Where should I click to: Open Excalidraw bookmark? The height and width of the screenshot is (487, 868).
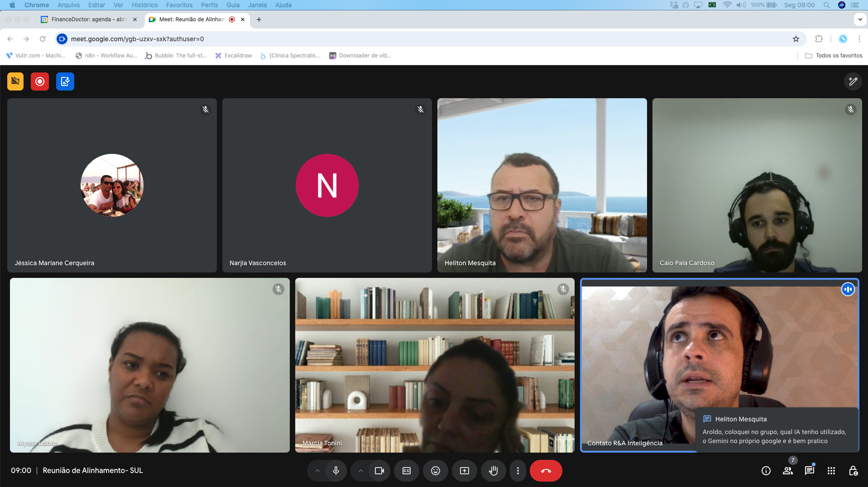[233, 56]
